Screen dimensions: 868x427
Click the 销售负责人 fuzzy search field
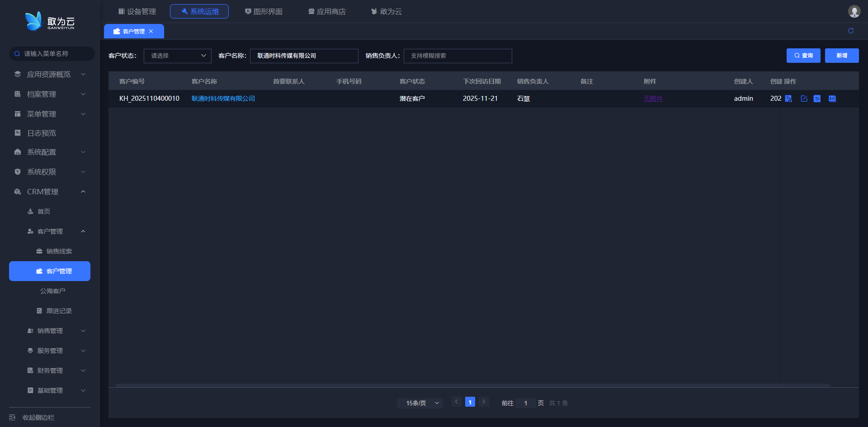tap(458, 56)
